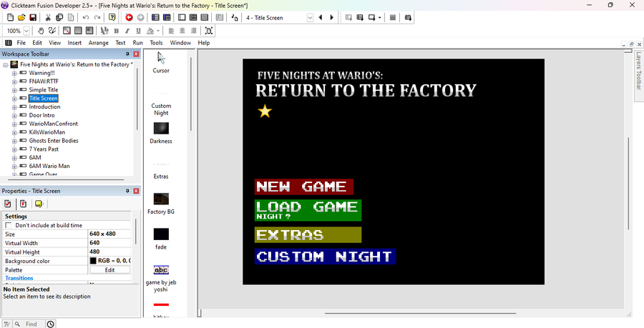Open the frame selector dropdown arrow
The image size is (644, 328).
pos(310,18)
